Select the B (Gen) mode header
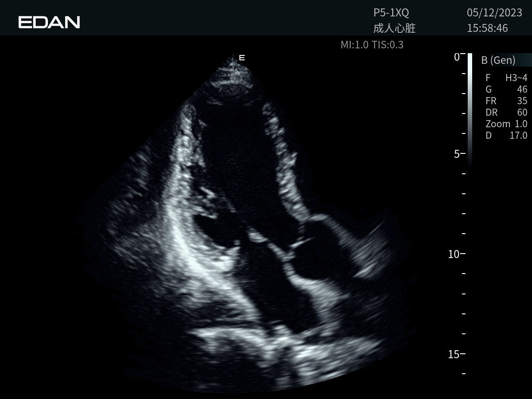The image size is (532, 399). coord(498,60)
